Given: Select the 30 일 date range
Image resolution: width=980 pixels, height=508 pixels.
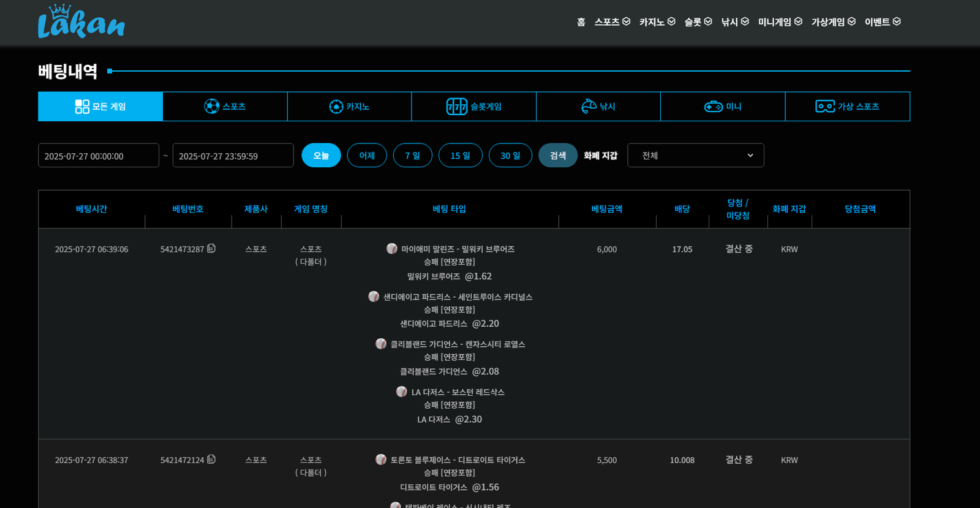Looking at the screenshot, I should click(x=510, y=156).
